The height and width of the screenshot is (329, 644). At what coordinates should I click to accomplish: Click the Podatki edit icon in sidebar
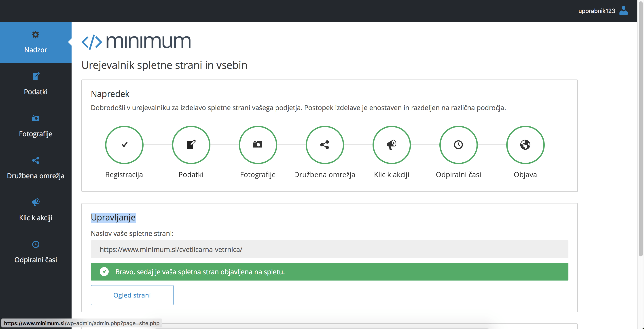[36, 76]
